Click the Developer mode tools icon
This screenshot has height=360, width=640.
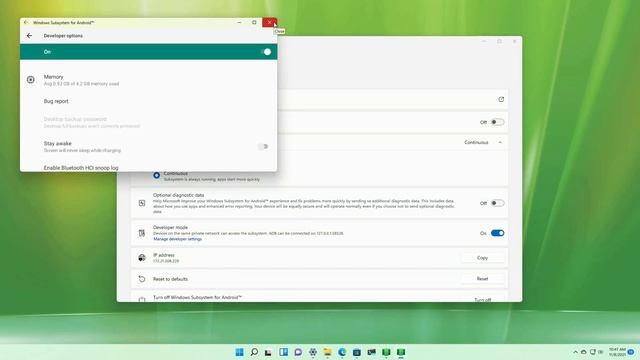(142, 233)
